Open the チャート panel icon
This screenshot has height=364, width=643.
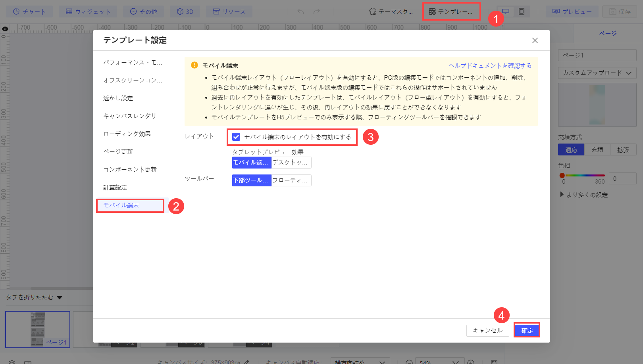click(x=30, y=11)
